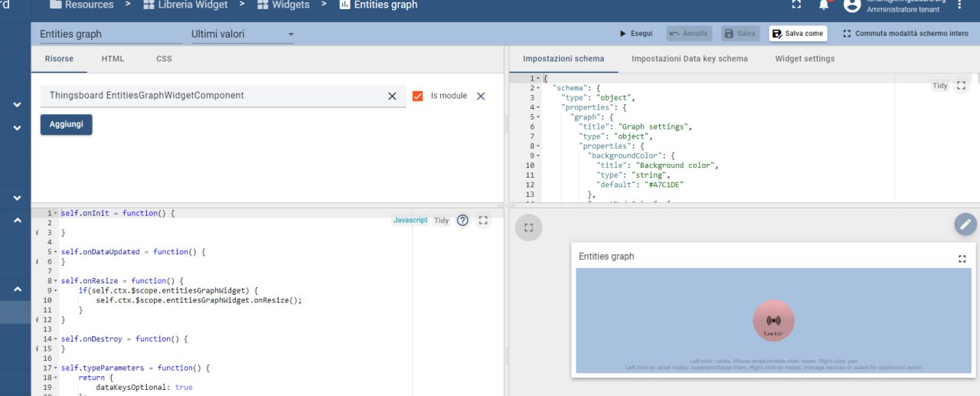Switch to the CSS tab
This screenshot has height=396, width=980.
[x=164, y=59]
